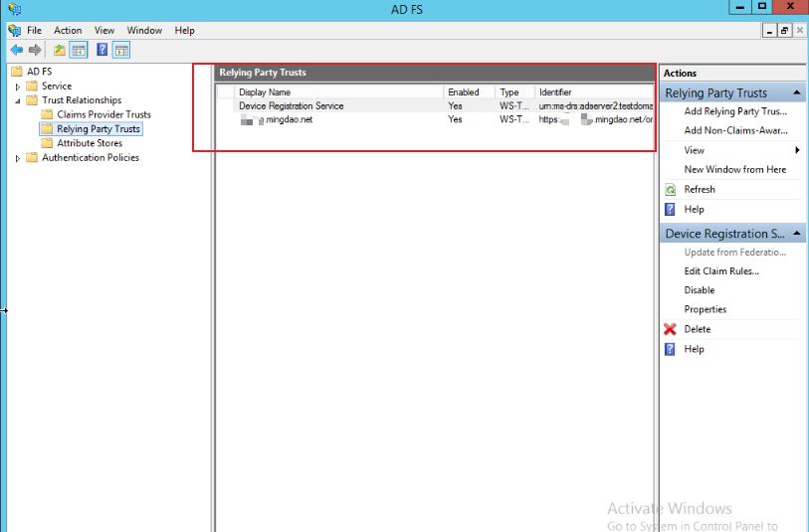
Task: Select Claims Provider Trusts tree item
Action: point(103,114)
